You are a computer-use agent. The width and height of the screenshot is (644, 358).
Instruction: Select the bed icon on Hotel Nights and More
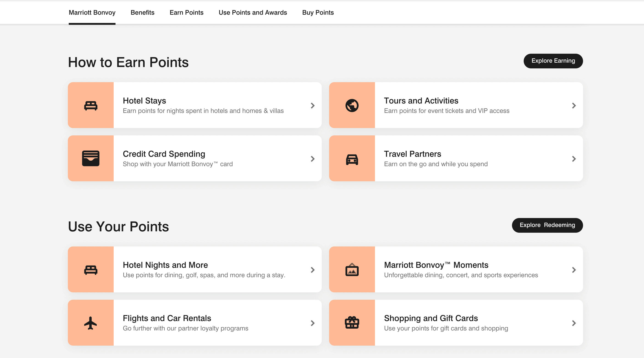[91, 270]
